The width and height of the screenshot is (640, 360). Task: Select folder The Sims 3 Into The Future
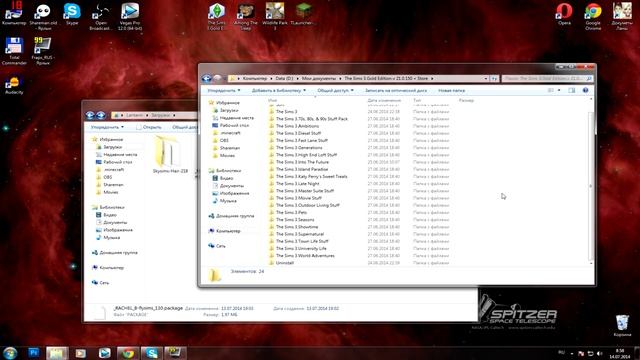(x=302, y=162)
